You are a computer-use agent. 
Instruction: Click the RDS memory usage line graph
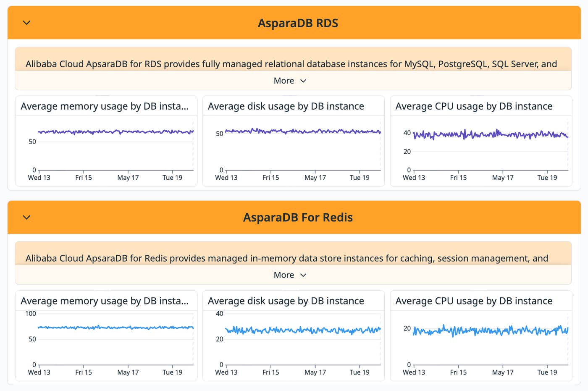pyautogui.click(x=115, y=132)
